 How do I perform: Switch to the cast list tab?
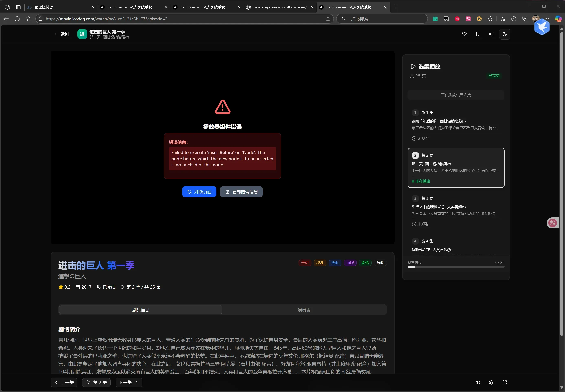click(x=304, y=310)
